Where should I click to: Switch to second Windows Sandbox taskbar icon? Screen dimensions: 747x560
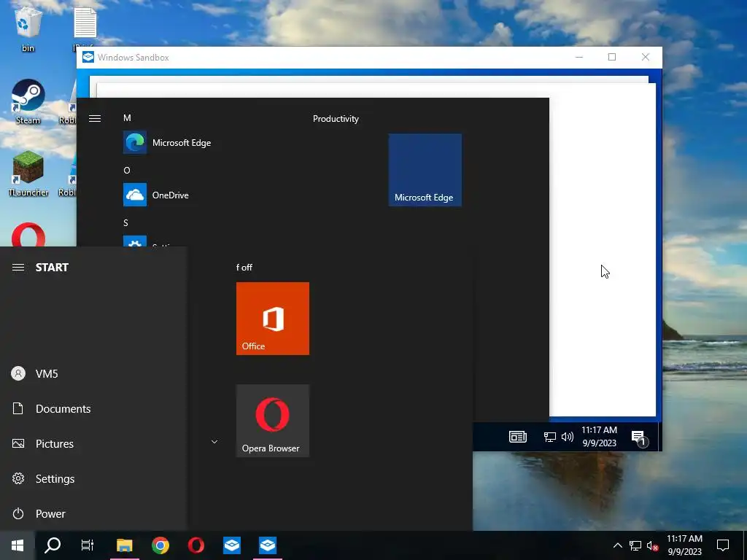[267, 545]
